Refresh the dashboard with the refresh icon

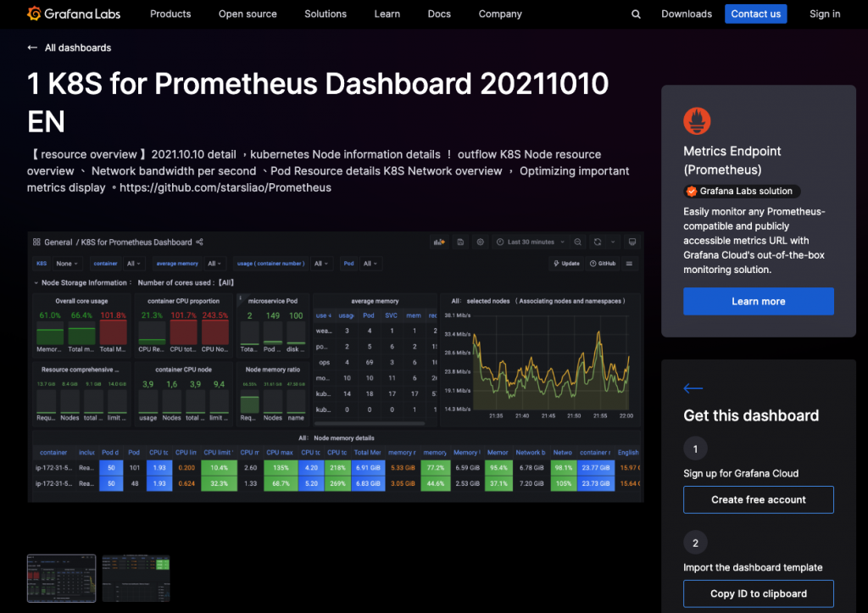598,242
